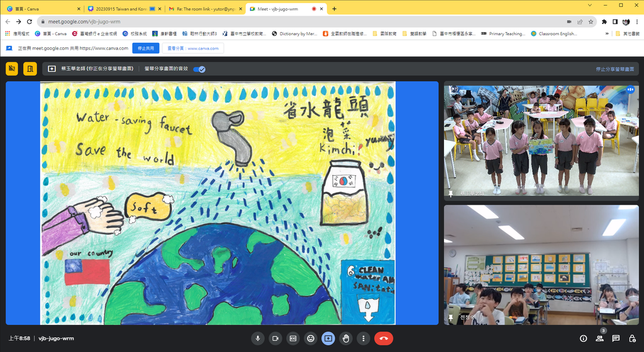644x352 pixels.
Task: Open the Chrome profile avatar
Action: (626, 22)
